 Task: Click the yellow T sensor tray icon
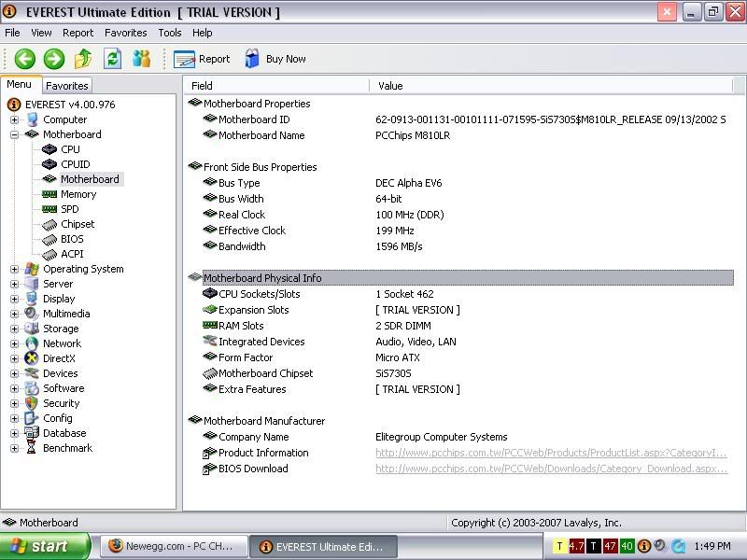coord(559,546)
